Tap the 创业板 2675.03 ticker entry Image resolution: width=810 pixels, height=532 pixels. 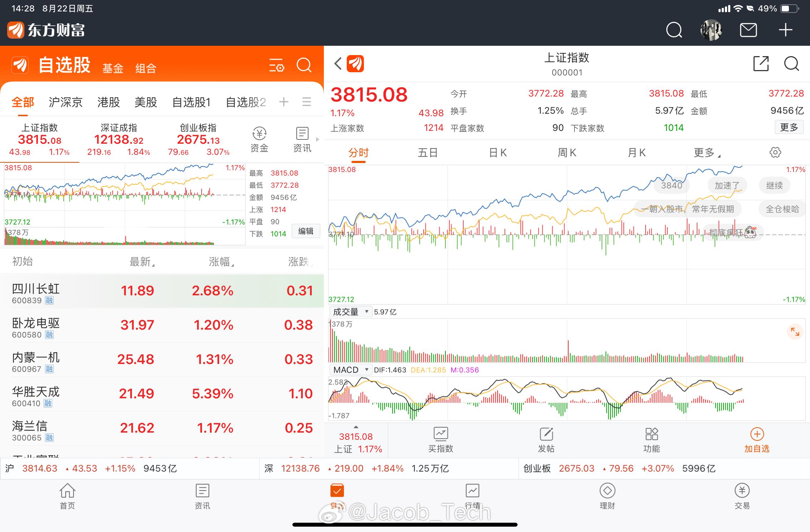tap(664, 469)
